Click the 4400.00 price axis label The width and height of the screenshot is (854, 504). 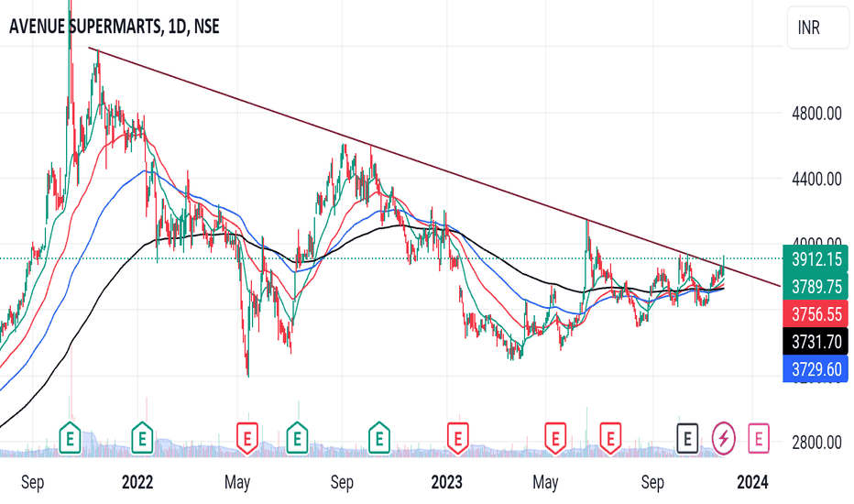816,179
